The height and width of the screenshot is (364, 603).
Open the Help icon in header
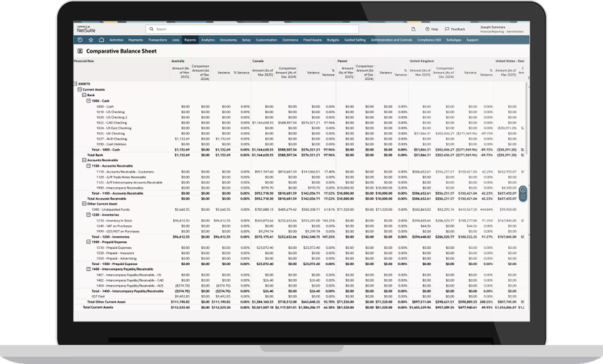427,29
